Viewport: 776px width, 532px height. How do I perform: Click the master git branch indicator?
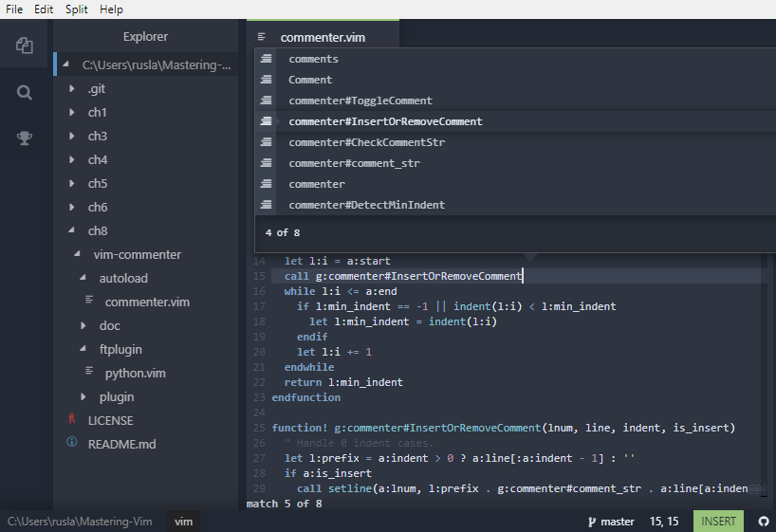(x=611, y=522)
